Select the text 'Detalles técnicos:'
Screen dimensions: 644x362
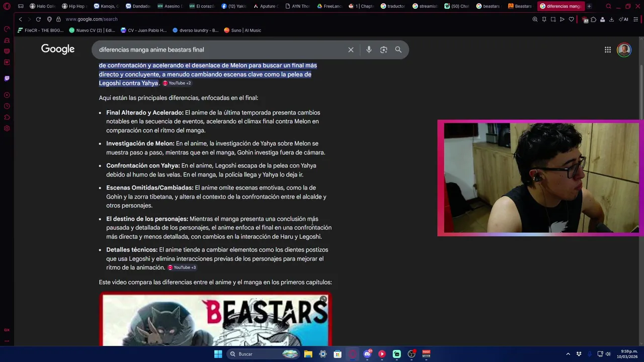tap(132, 250)
